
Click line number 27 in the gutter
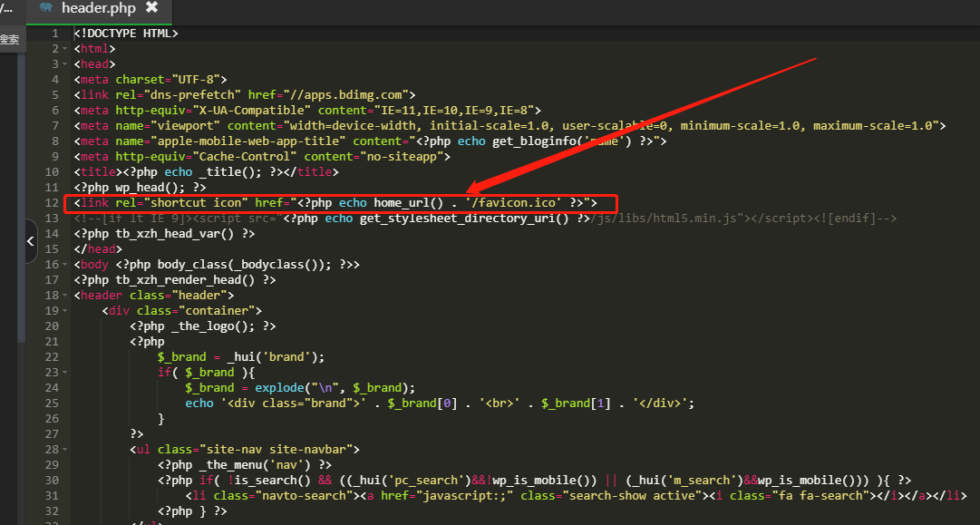point(52,434)
